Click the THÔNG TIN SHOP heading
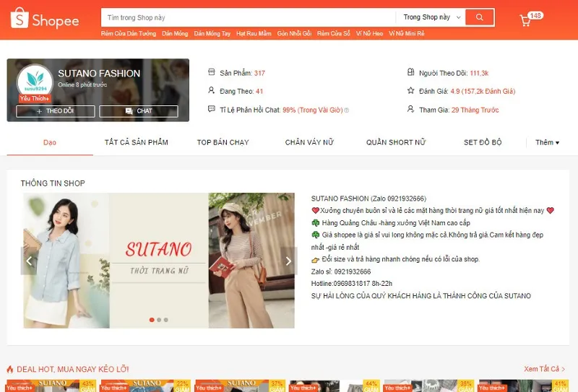The width and height of the screenshot is (578, 392). click(53, 183)
